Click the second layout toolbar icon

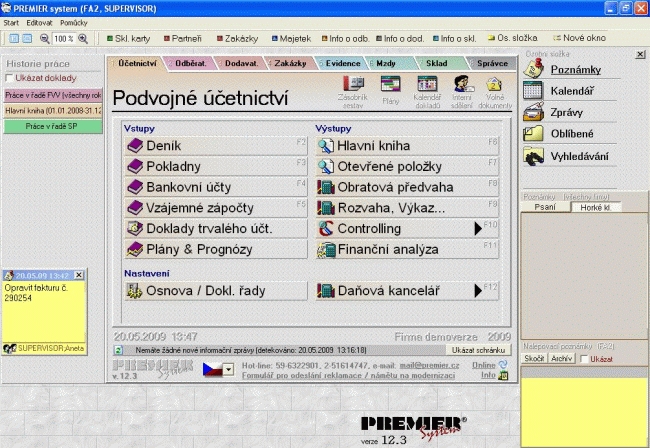click(27, 39)
